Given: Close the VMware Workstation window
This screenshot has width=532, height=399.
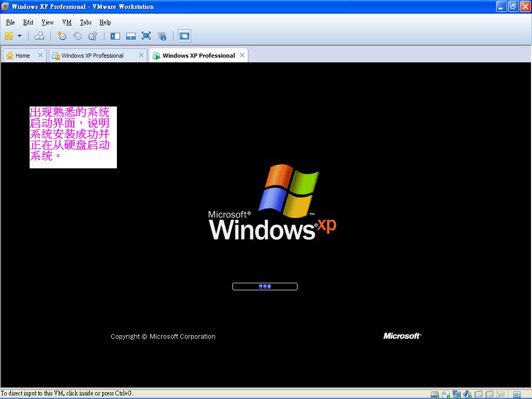Looking at the screenshot, I should (526, 6).
